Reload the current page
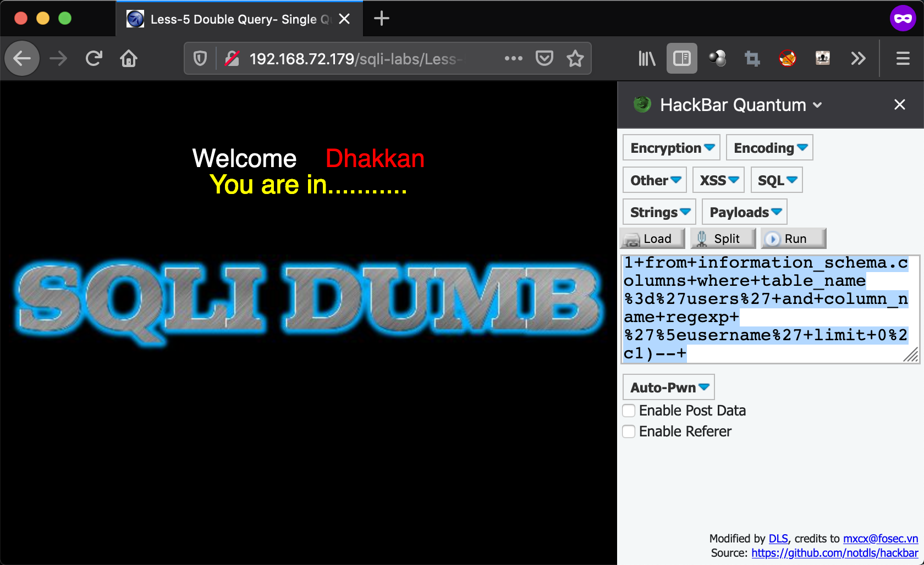 pyautogui.click(x=94, y=58)
